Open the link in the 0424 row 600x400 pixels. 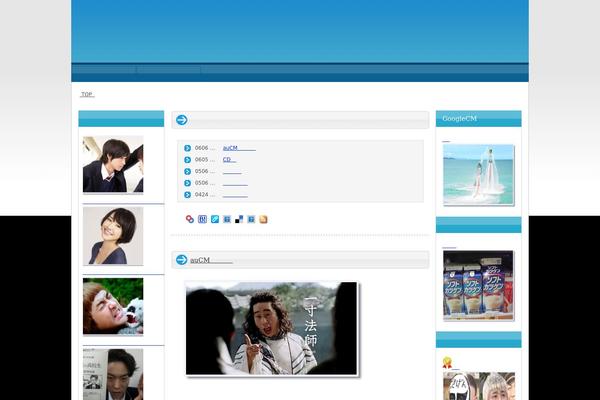(x=235, y=195)
